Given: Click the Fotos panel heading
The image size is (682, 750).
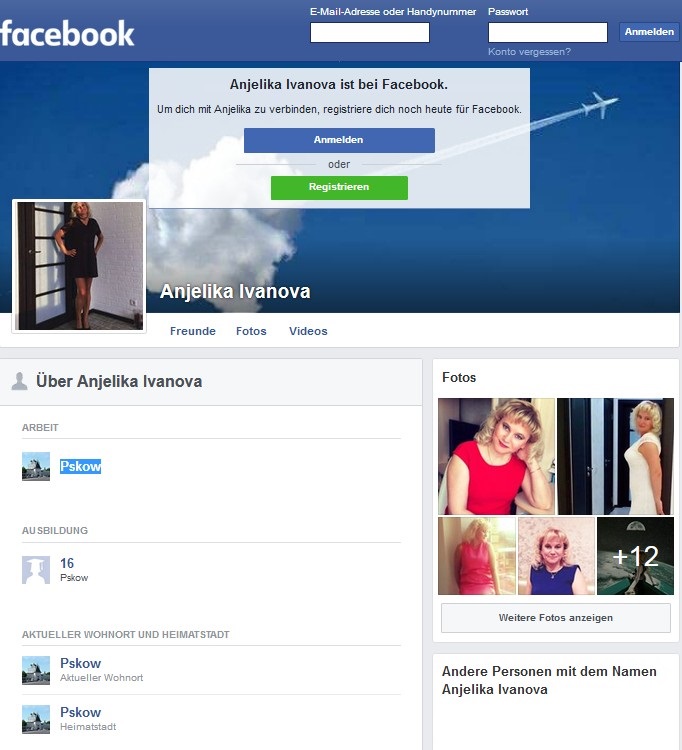Looking at the screenshot, I should point(459,377).
